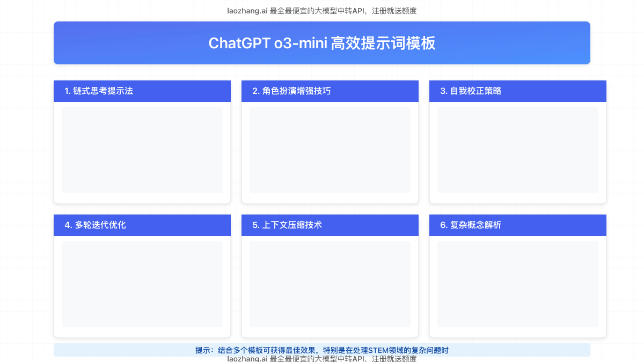The height and width of the screenshot is (362, 644).
Task: Click the top laozhang.ai caption line
Action: (x=322, y=11)
